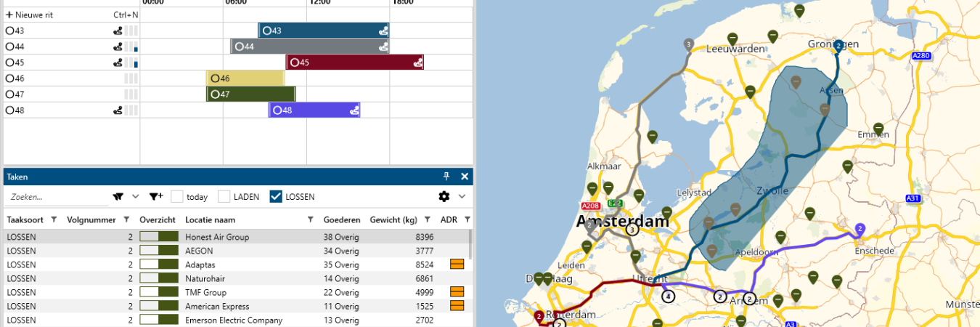
Task: Click the Honest Air Group location name
Action: [217, 237]
